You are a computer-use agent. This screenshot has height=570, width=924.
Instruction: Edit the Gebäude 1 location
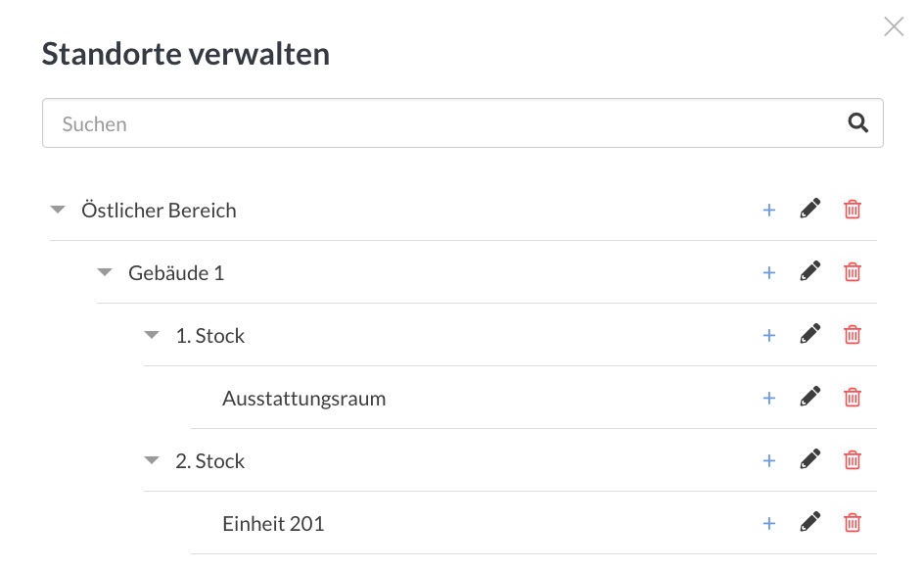810,271
